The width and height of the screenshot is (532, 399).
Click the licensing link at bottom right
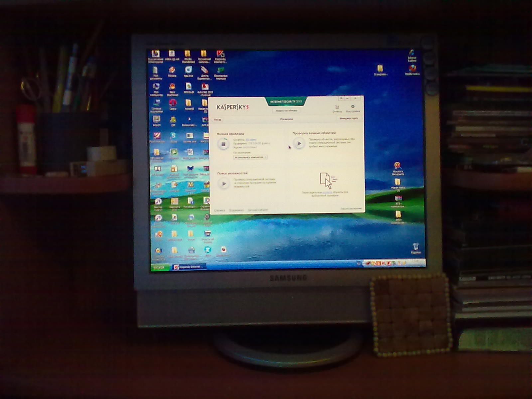[351, 208]
